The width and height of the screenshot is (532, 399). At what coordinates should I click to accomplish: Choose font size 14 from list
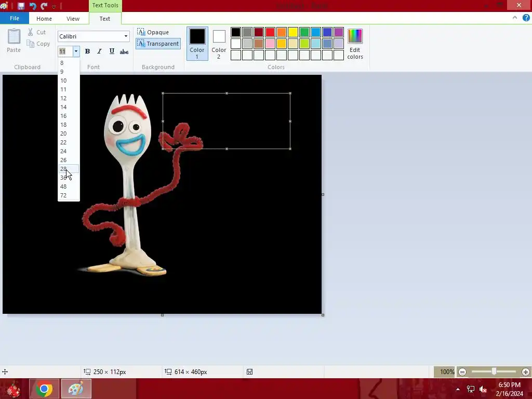click(69, 107)
